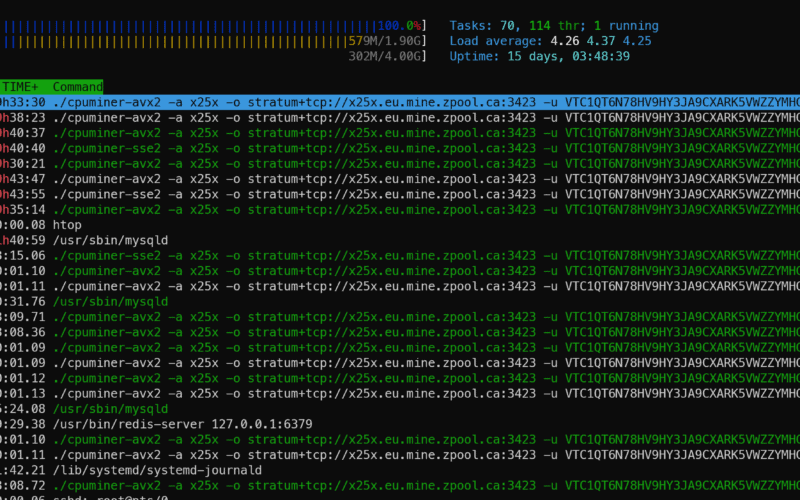800x500 pixels.
Task: Choose the cpuminer-avx2 row with time 30:21
Action: [400, 164]
